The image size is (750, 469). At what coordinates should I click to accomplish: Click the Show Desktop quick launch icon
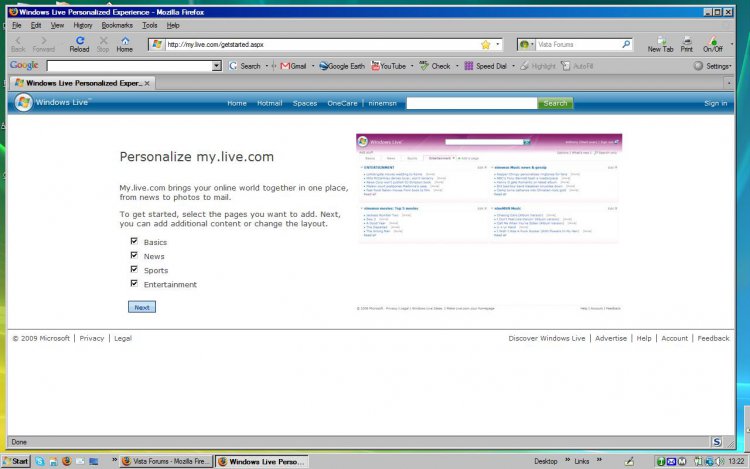[x=94, y=461]
